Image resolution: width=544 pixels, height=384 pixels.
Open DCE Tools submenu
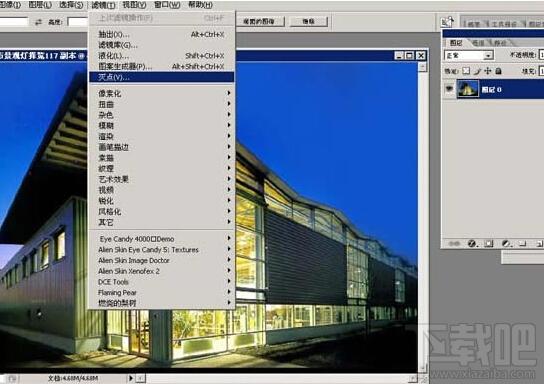pyautogui.click(x=162, y=282)
